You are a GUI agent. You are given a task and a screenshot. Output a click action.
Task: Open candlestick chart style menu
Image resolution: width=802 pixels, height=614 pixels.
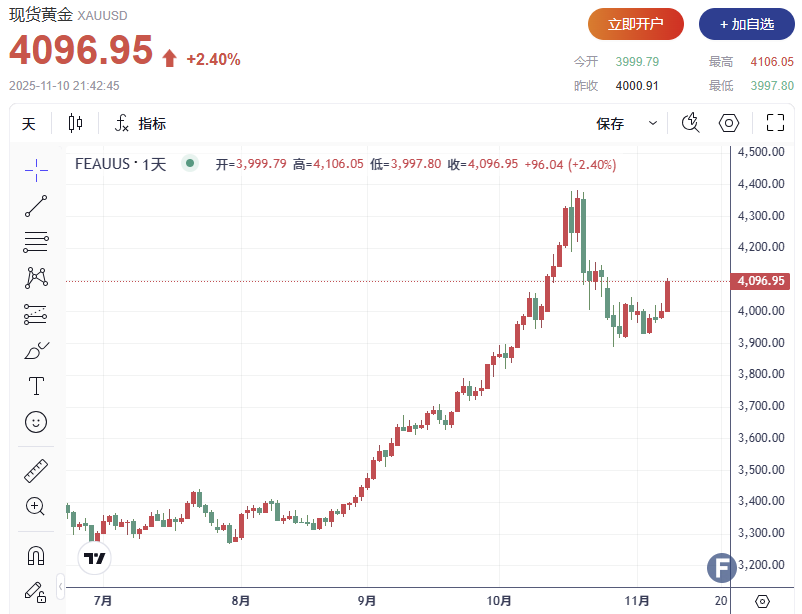pos(76,124)
